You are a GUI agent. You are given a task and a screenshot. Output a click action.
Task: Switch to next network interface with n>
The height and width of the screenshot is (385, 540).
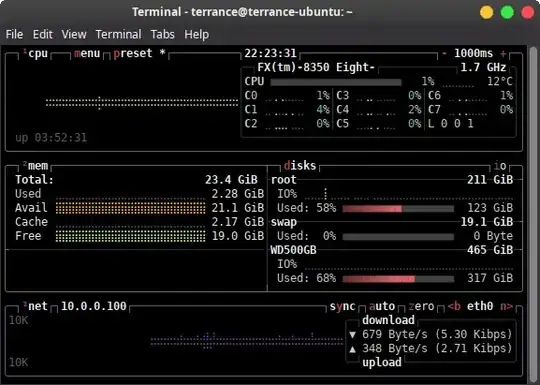click(506, 306)
